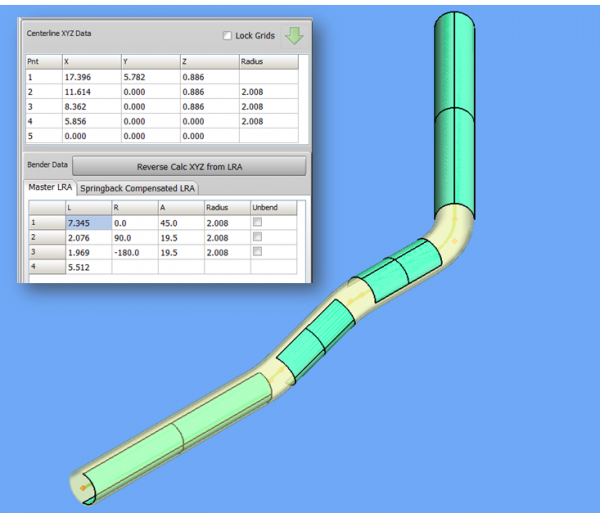Tick Unbend checkbox for bend row 1
This screenshot has width=600, height=513.
258,222
